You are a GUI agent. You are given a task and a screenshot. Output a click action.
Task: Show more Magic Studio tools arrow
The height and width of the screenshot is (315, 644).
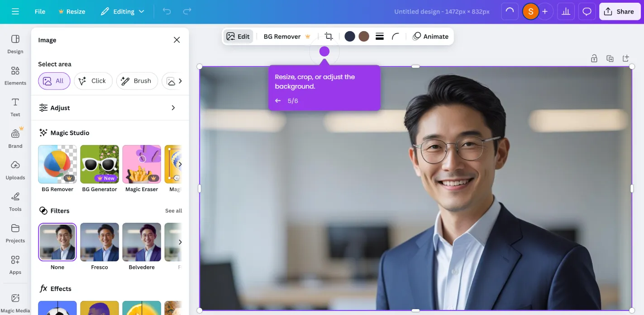pos(180,164)
